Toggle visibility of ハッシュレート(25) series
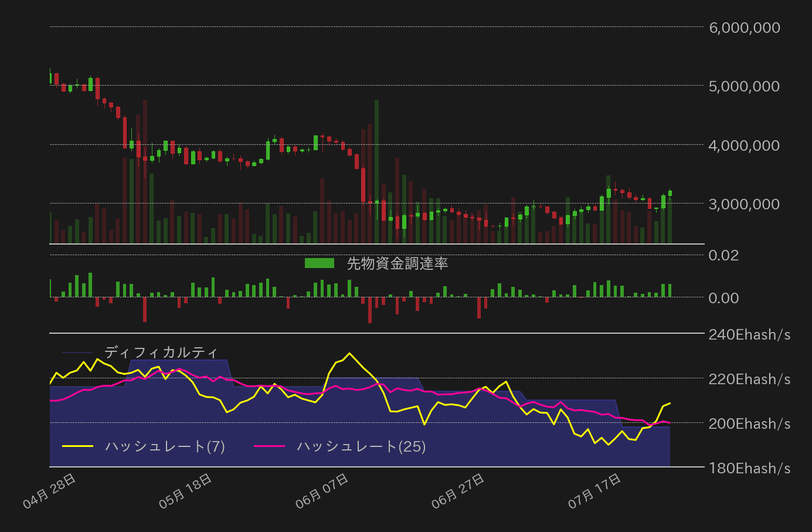The image size is (812, 532). (362, 447)
